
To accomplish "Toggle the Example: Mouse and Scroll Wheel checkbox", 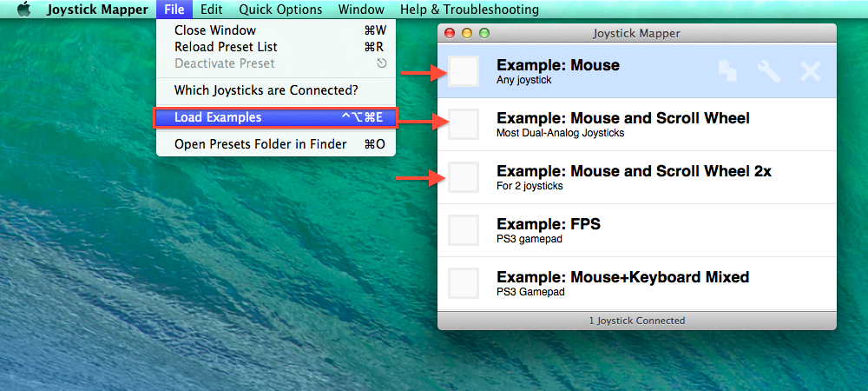I will click(x=464, y=124).
